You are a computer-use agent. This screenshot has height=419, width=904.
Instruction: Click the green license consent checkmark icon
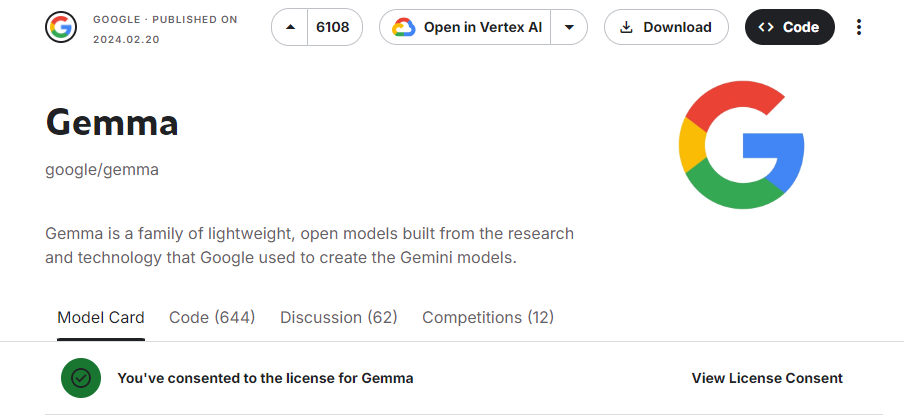[81, 378]
